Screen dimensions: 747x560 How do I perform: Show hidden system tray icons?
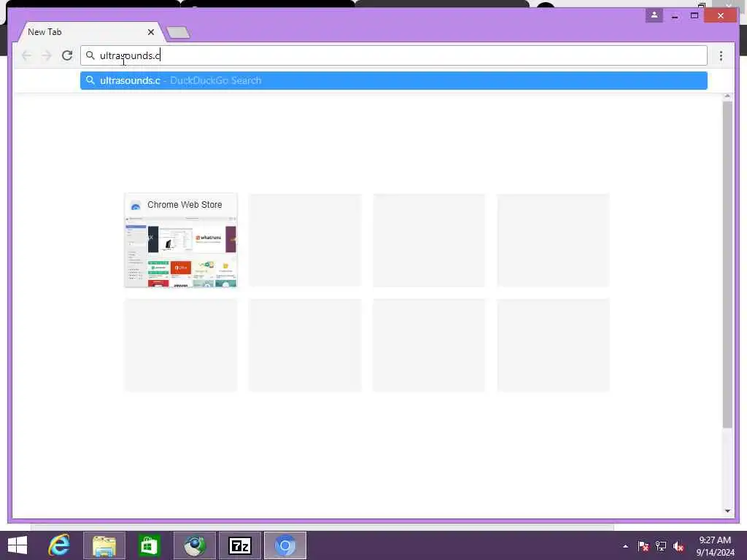point(625,546)
